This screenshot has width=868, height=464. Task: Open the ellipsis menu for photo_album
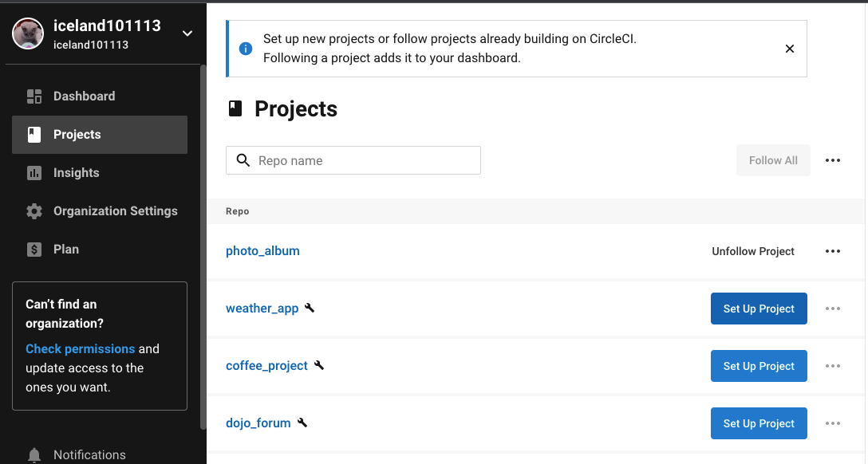833,250
